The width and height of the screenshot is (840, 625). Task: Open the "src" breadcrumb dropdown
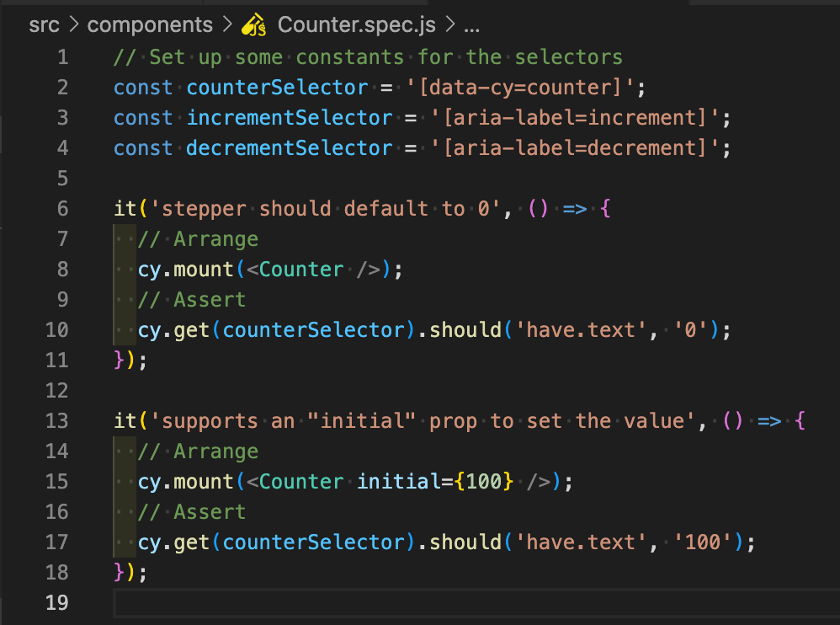44,24
